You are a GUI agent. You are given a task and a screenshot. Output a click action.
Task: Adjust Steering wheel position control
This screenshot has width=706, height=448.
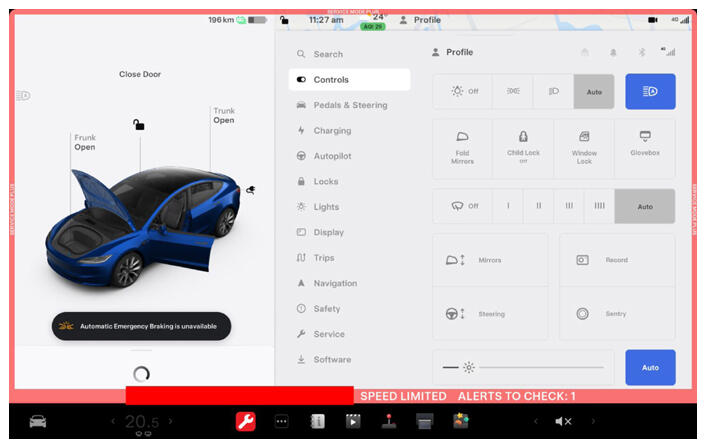[x=490, y=313]
